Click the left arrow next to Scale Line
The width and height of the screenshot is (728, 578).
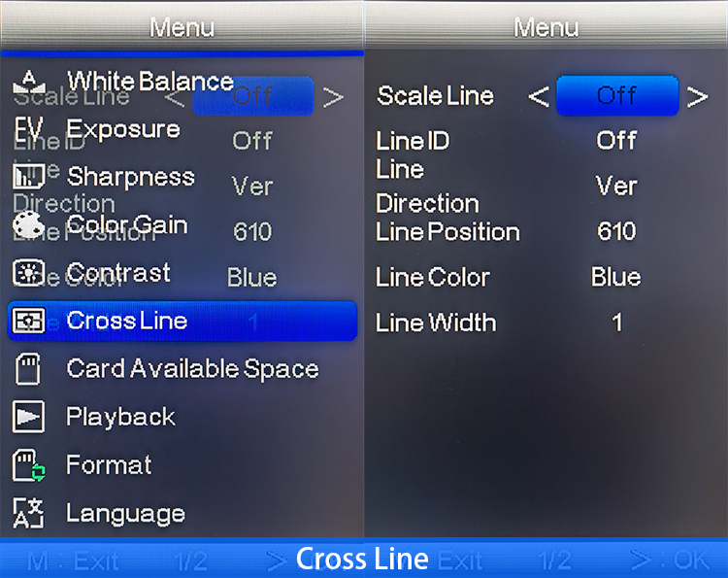539,96
